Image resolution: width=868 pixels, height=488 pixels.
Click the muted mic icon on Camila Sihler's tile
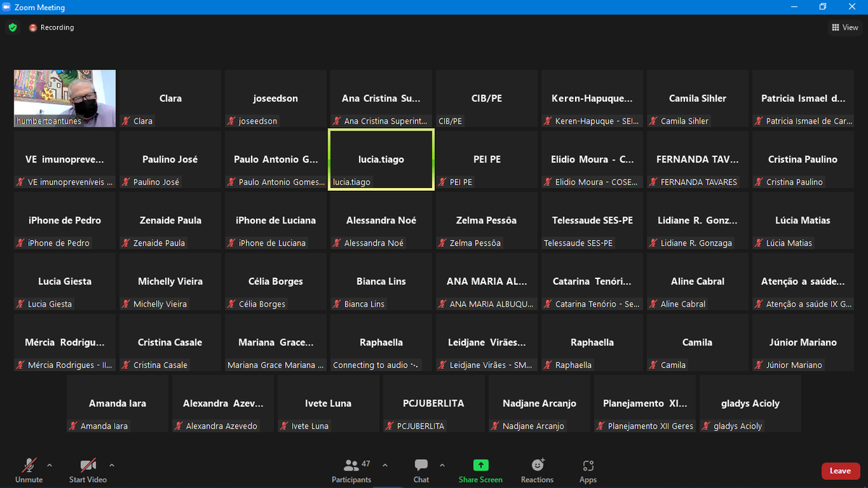654,121
